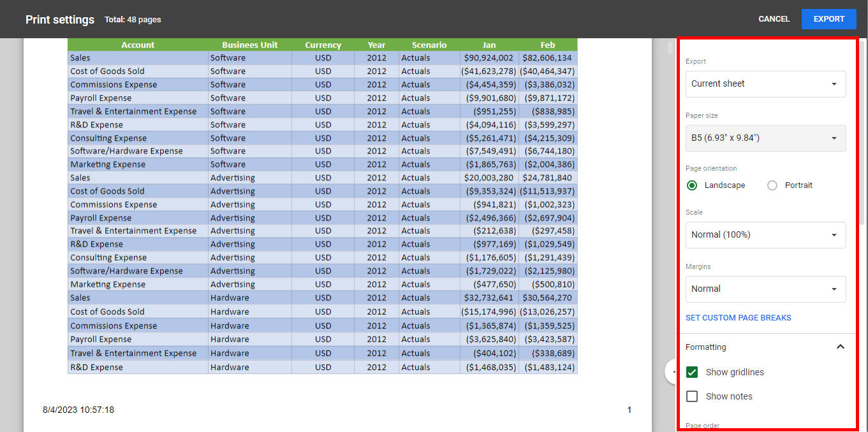Image resolution: width=868 pixels, height=432 pixels.
Task: Click the settings panel vertical scrollbar
Action: click(x=862, y=134)
